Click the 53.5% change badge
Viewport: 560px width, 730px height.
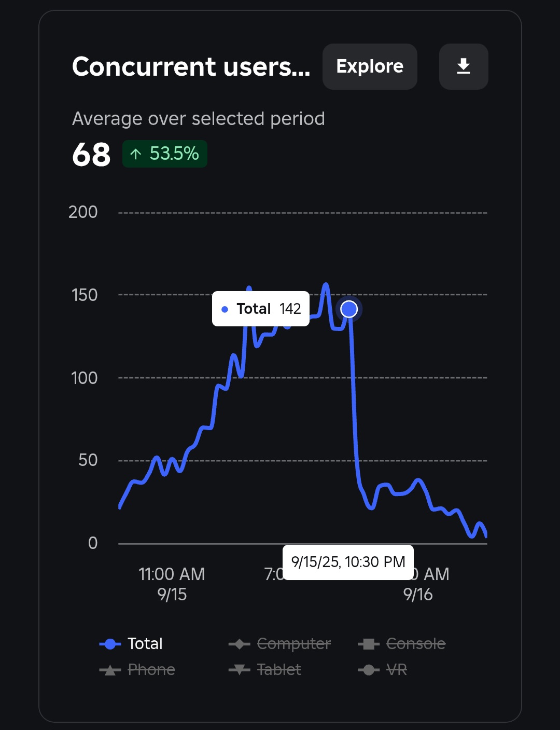click(165, 154)
